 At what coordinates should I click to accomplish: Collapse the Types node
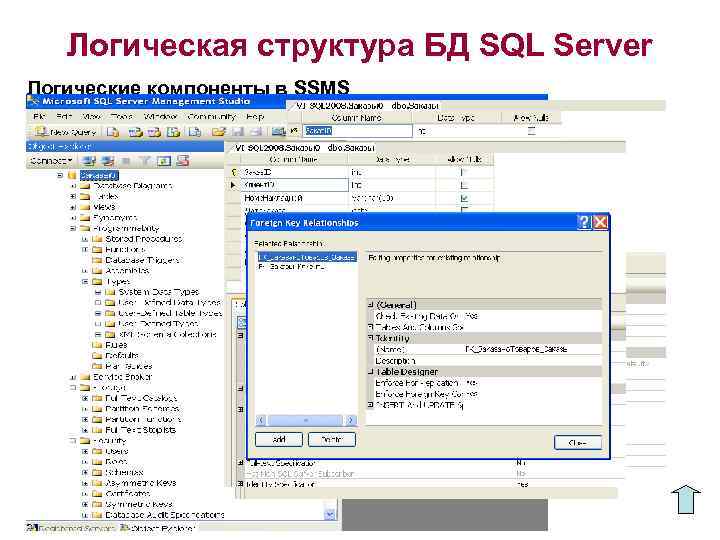(85, 281)
